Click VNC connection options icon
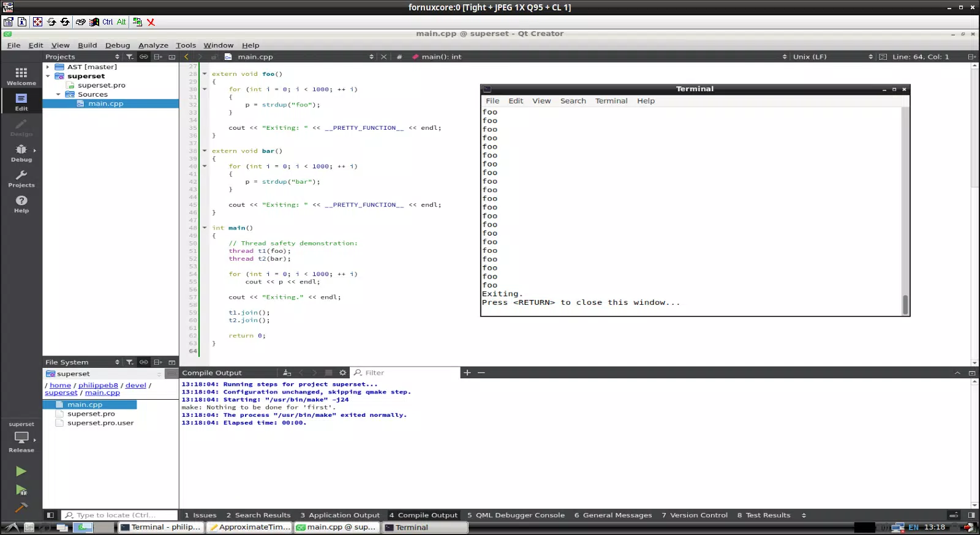Viewport: 980px width, 535px height. coord(8,22)
